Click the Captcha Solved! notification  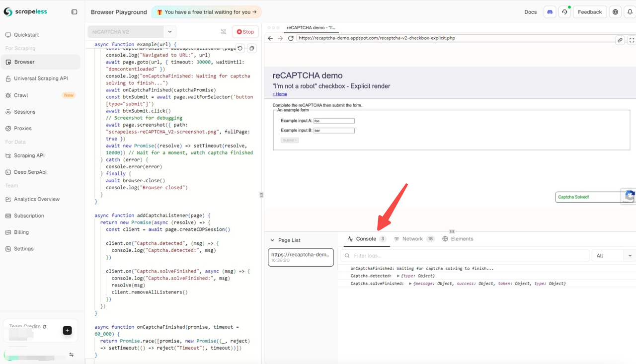588,197
